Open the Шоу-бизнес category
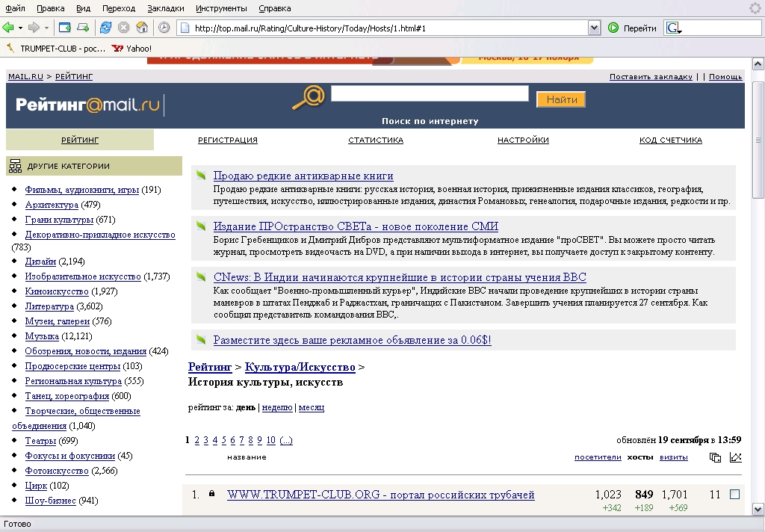Image resolution: width=765 pixels, height=532 pixels. point(50,501)
